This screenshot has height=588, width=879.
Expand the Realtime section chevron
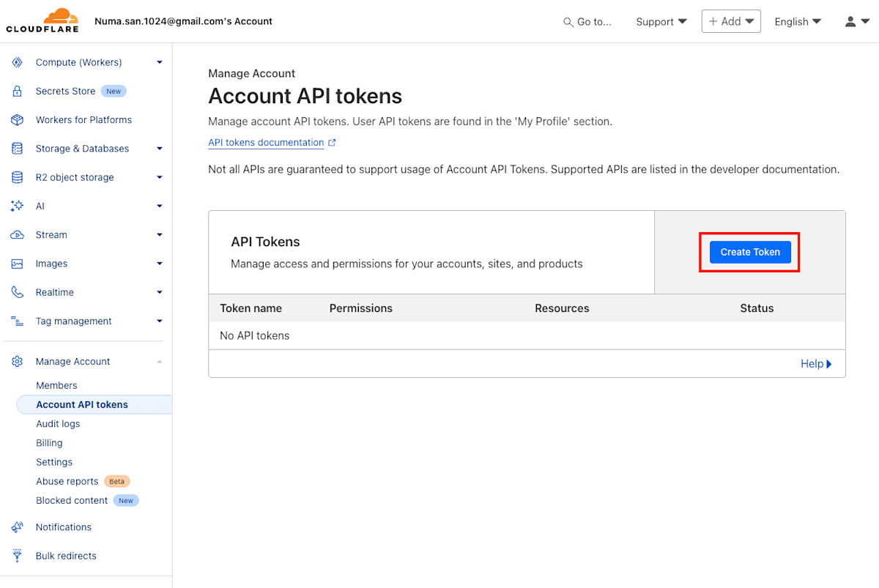pos(160,292)
